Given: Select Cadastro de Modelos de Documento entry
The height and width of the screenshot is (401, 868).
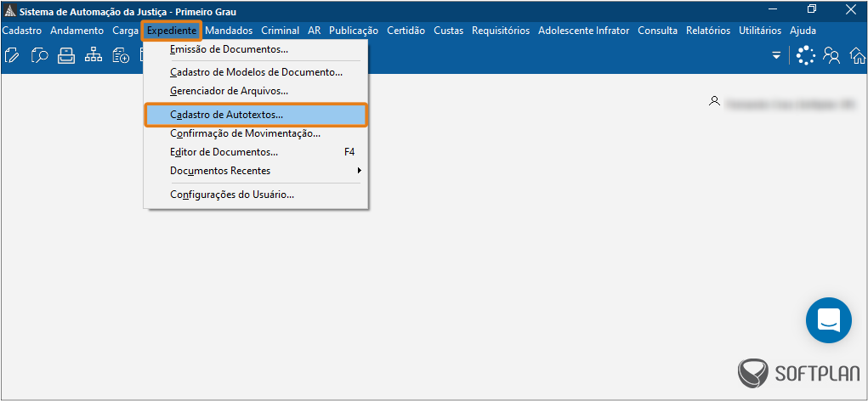Looking at the screenshot, I should 255,72.
